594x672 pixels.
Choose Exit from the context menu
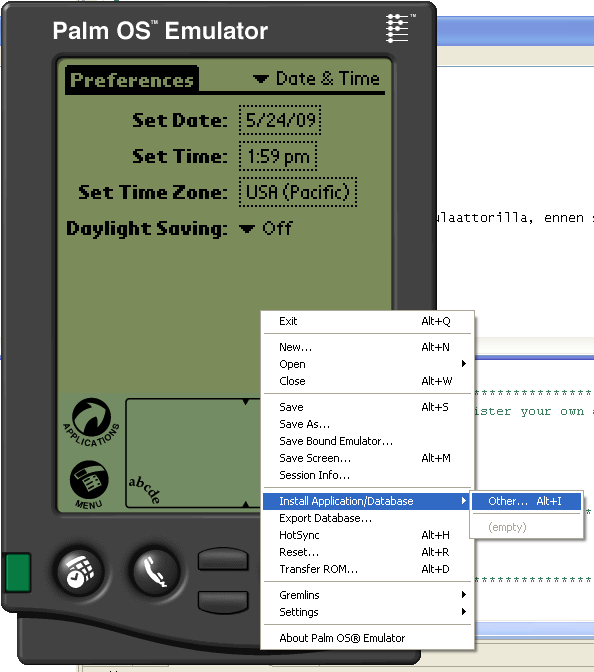(x=368, y=321)
